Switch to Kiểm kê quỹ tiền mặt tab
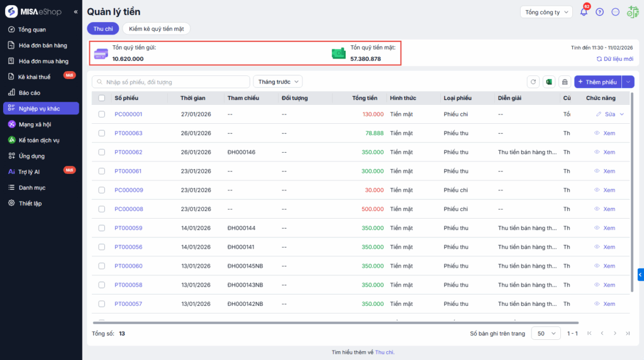 coord(156,28)
